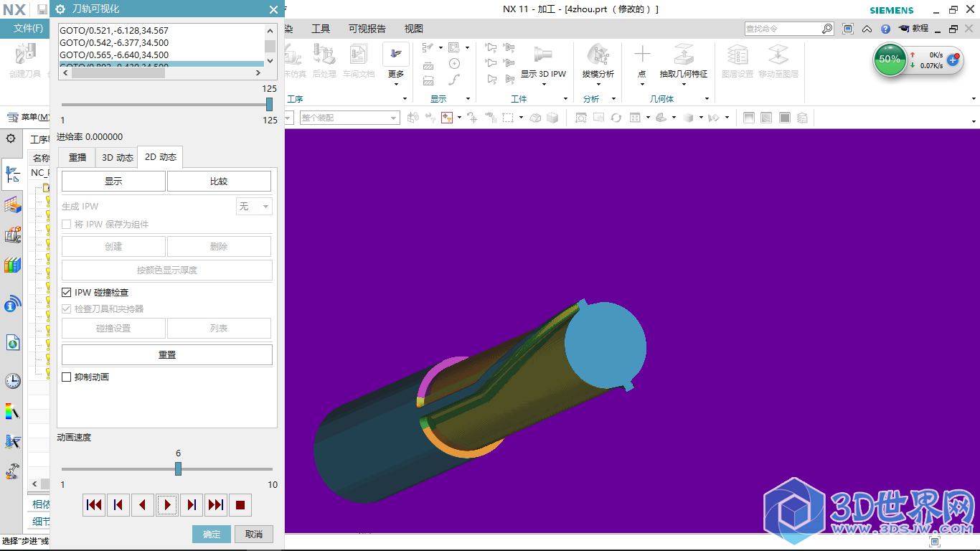This screenshot has height=551, width=980.
Task: Toggle the IPW 碰撞检查 checkbox
Action: point(67,293)
